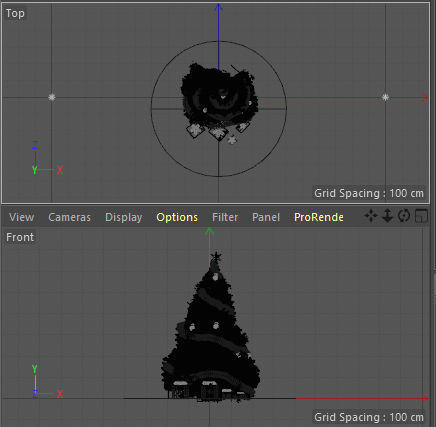Click the Front viewport label

pyautogui.click(x=20, y=237)
